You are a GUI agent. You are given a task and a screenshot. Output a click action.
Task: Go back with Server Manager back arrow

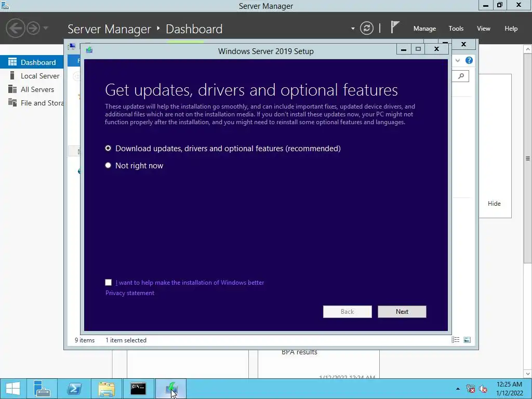[15, 28]
